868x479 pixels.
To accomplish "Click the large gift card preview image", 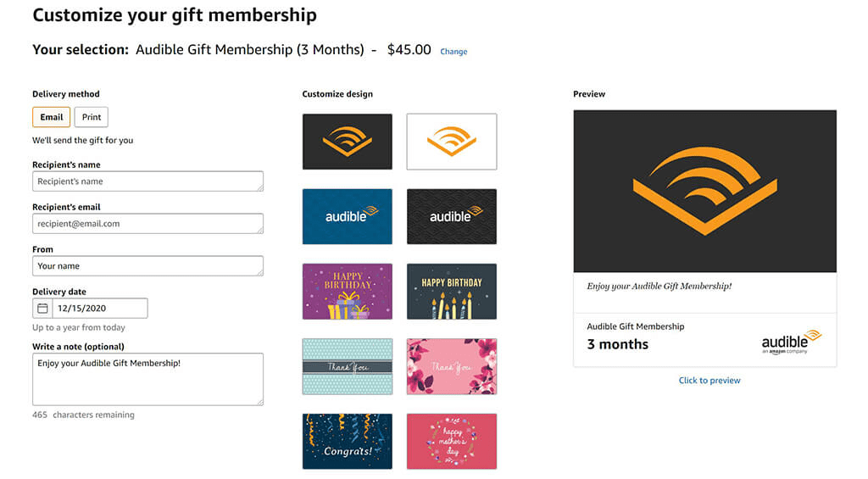I will coord(705,191).
